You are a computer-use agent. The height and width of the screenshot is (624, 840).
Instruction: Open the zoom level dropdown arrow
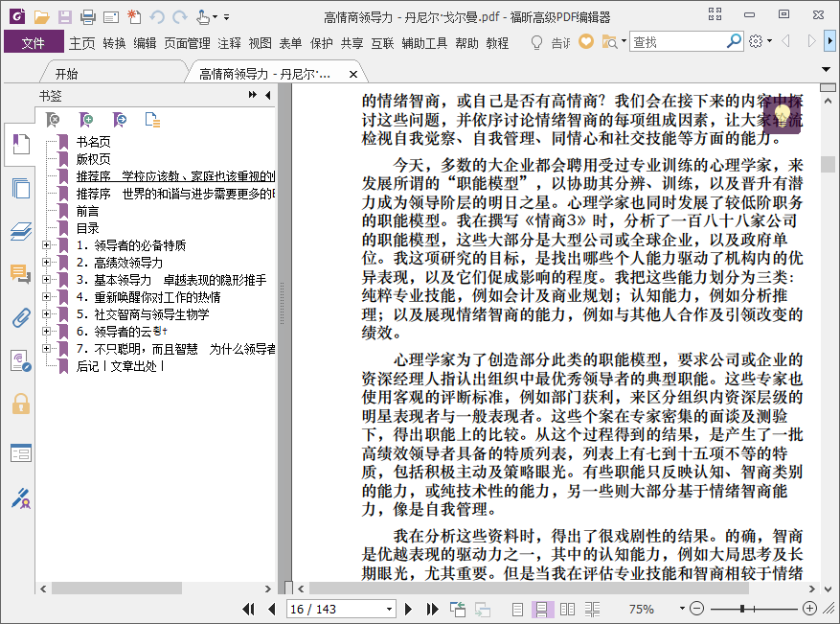[682, 609]
